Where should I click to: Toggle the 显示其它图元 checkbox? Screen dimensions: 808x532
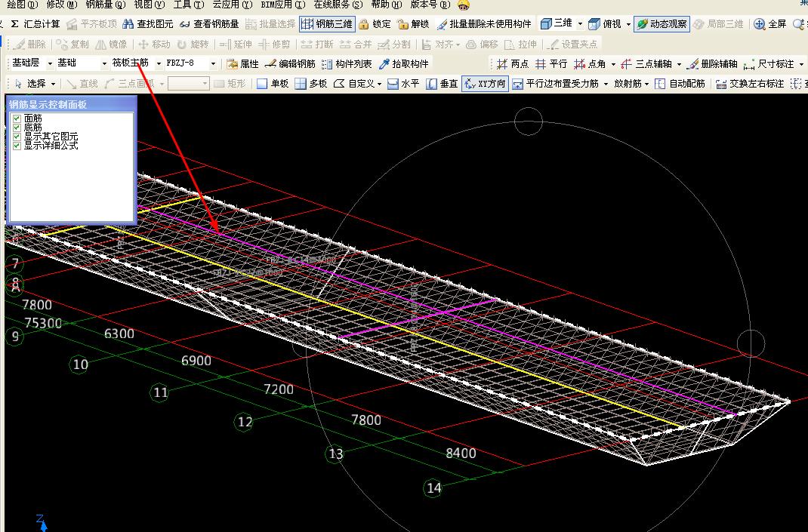(17, 137)
